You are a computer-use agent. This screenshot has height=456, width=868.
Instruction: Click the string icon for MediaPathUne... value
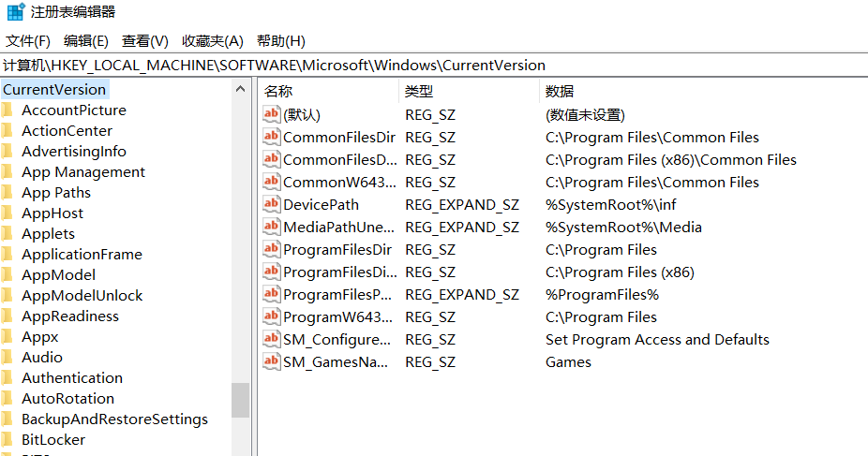coord(271,227)
